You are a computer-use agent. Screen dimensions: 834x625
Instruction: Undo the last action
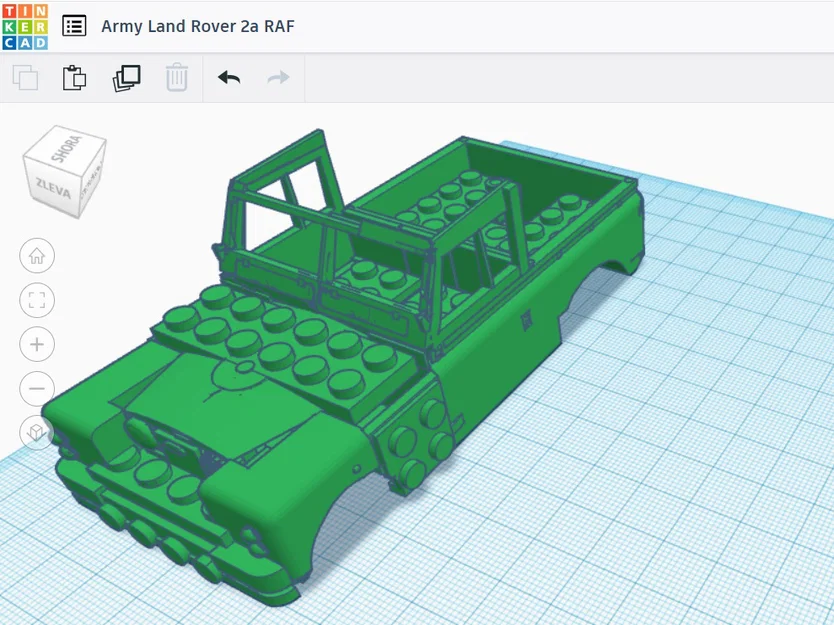click(x=229, y=77)
